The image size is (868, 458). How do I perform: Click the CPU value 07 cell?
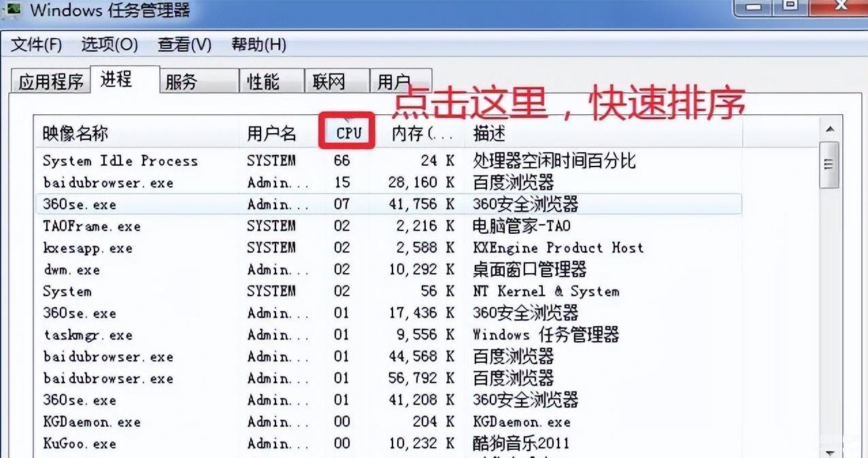pos(342,205)
